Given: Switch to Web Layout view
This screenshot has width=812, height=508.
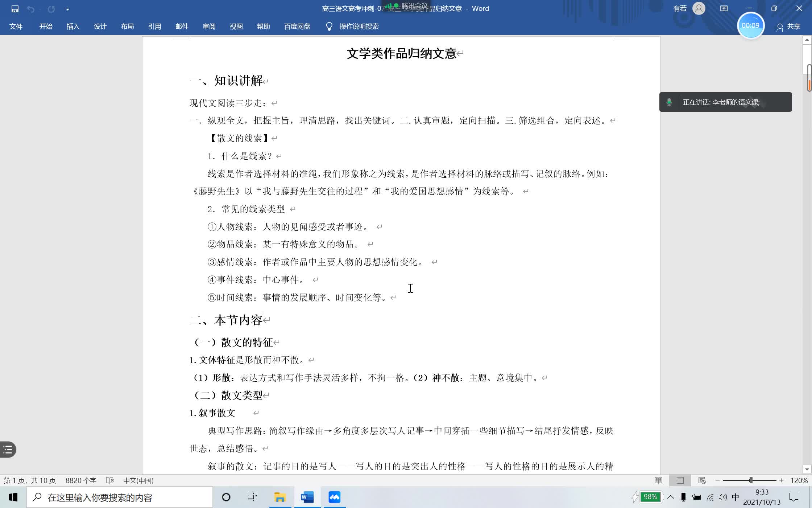Looking at the screenshot, I should click(702, 480).
